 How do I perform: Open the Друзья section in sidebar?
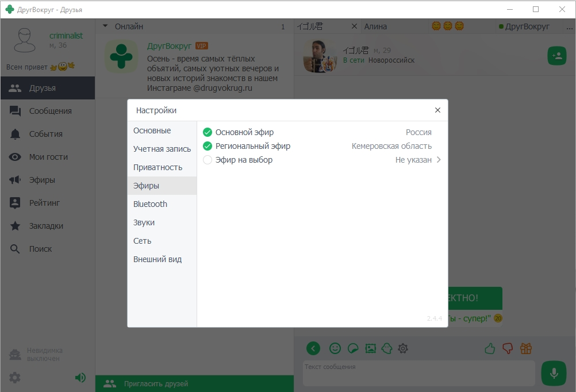(x=48, y=88)
